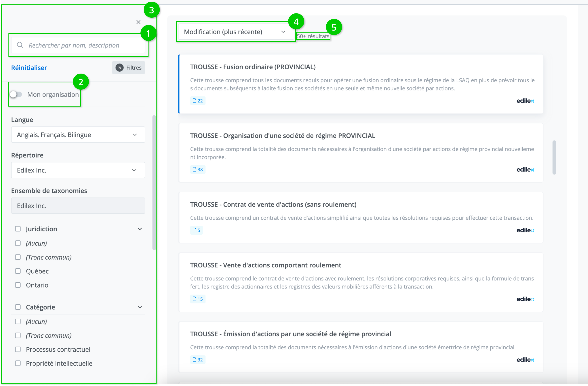Click Edilex logo on Fusion ordinaire card
Screen dimensions: 588x386
pyautogui.click(x=525, y=101)
